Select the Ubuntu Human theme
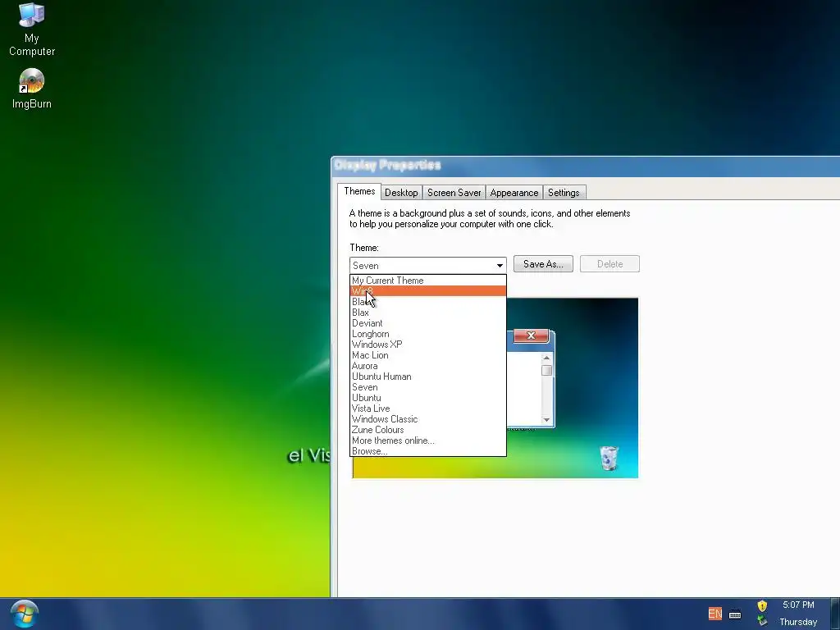This screenshot has width=840, height=630. click(427, 377)
